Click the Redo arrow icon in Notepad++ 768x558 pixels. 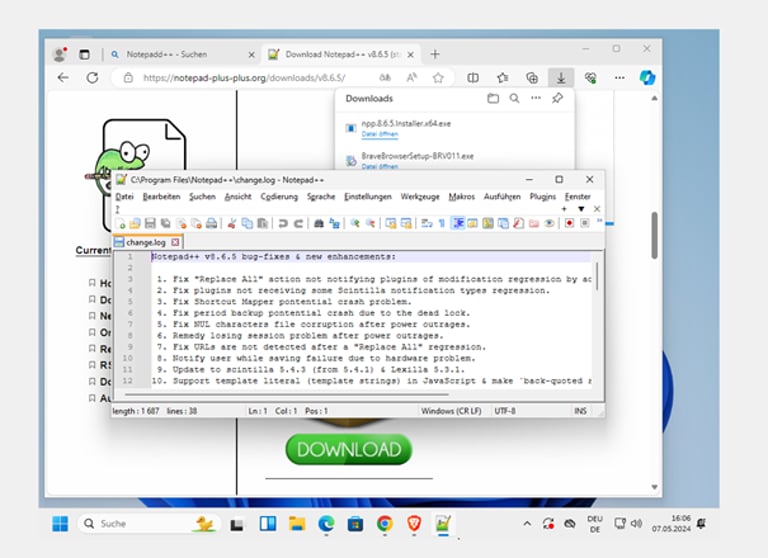298,224
